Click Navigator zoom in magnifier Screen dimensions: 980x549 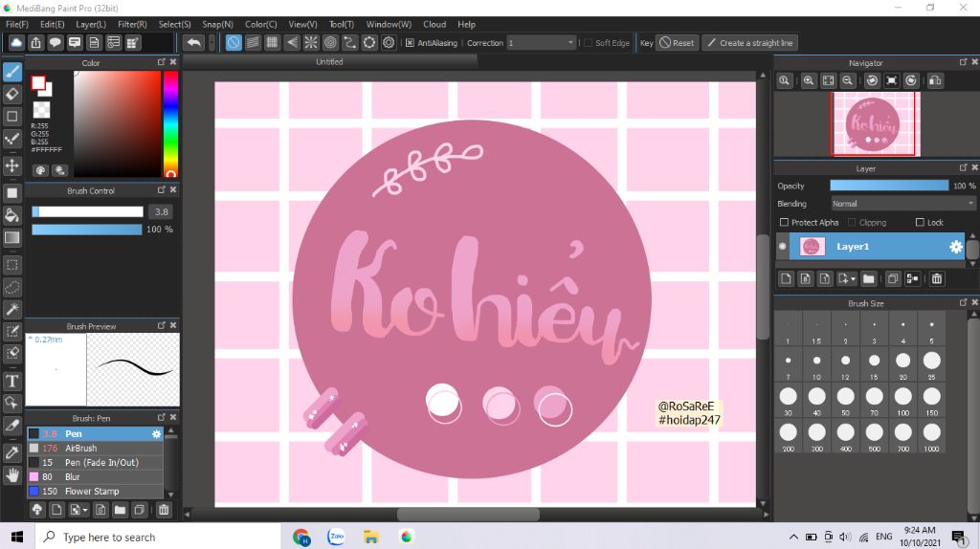[x=808, y=80]
